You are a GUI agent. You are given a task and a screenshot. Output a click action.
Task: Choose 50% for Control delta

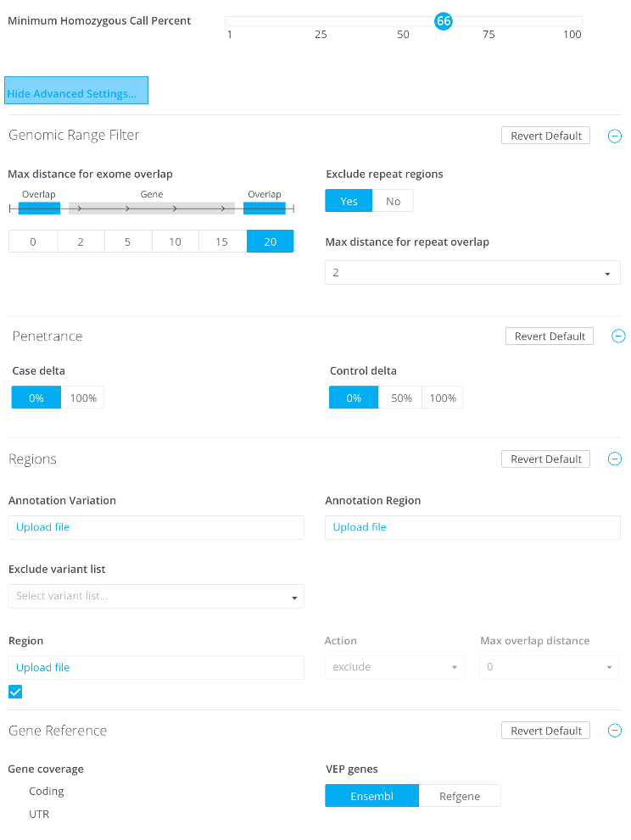click(399, 398)
